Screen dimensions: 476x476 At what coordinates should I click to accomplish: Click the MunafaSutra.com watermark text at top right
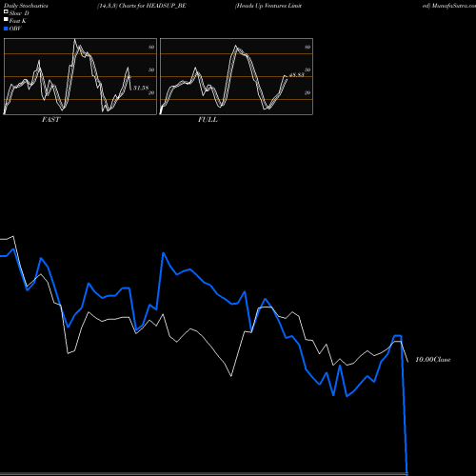pos(454,6)
